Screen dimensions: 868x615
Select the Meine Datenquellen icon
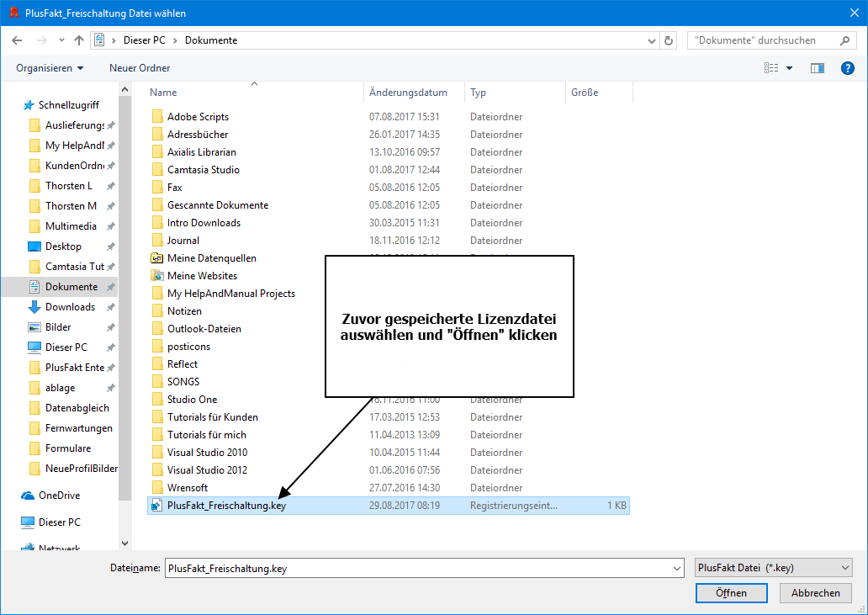(157, 258)
